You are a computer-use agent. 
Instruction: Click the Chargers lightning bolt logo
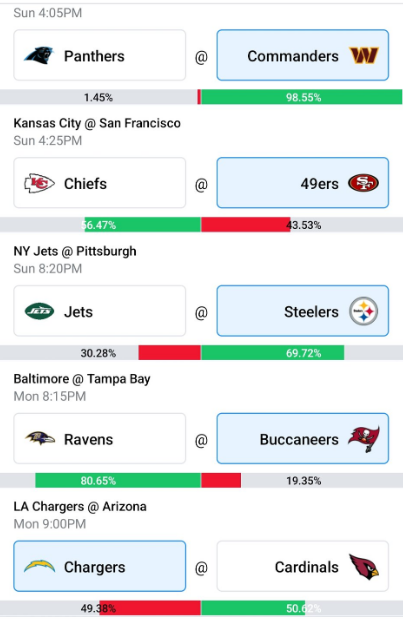[x=39, y=566]
